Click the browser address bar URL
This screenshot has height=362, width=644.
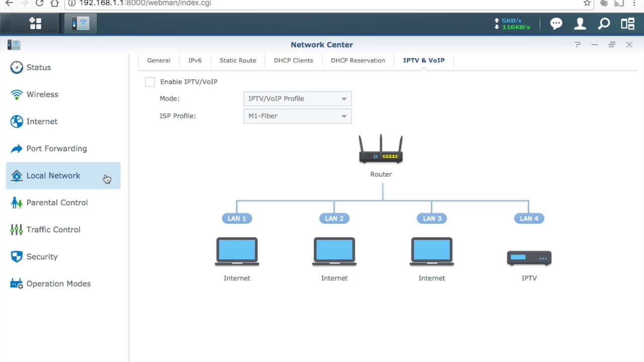pos(145,3)
